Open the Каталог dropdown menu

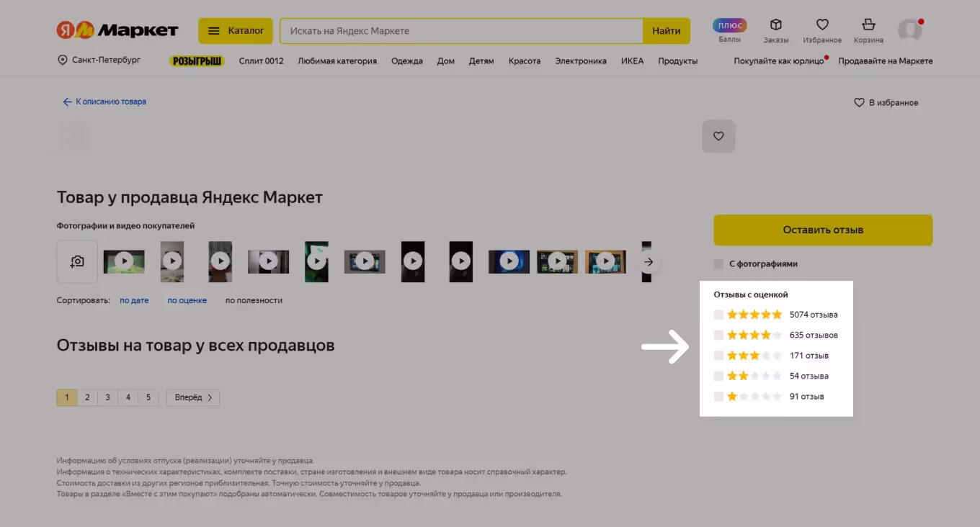[x=236, y=31]
